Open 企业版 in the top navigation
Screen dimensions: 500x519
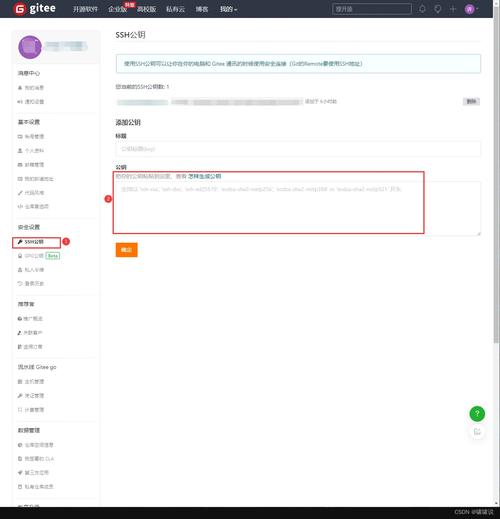tap(117, 9)
